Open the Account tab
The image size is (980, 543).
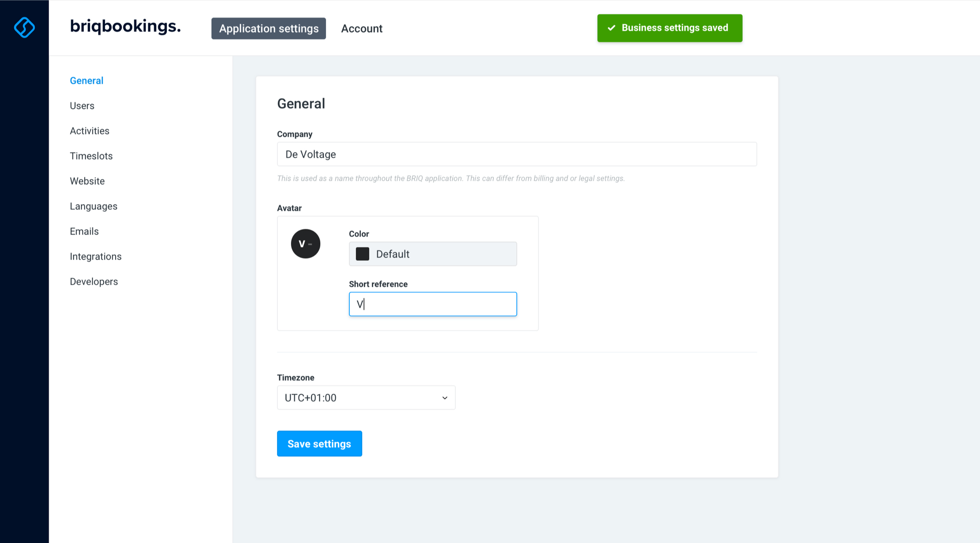(x=362, y=28)
